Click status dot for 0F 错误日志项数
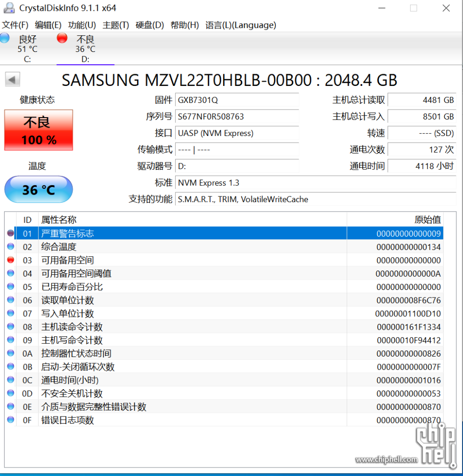The width and height of the screenshot is (463, 476). pos(11,419)
